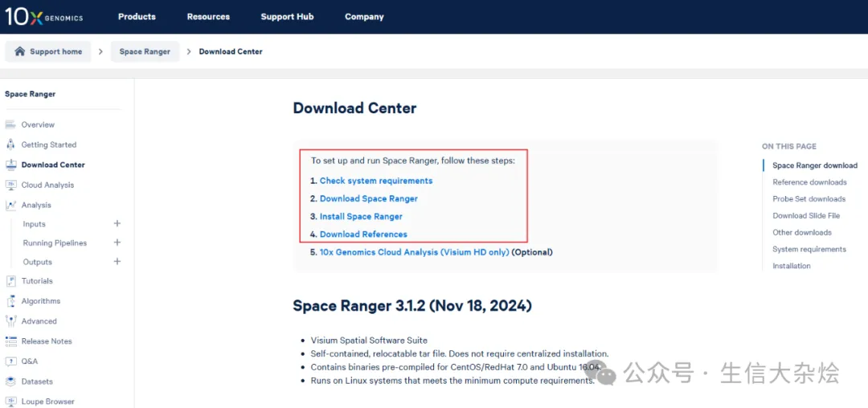Click the Download Center sidebar icon
Viewport: 868px width, 408px height.
(10, 165)
